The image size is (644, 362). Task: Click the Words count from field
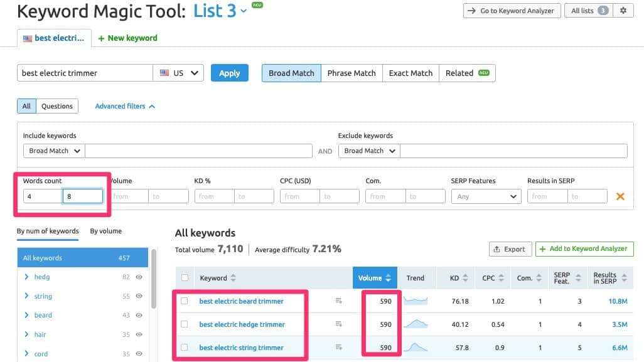point(43,196)
